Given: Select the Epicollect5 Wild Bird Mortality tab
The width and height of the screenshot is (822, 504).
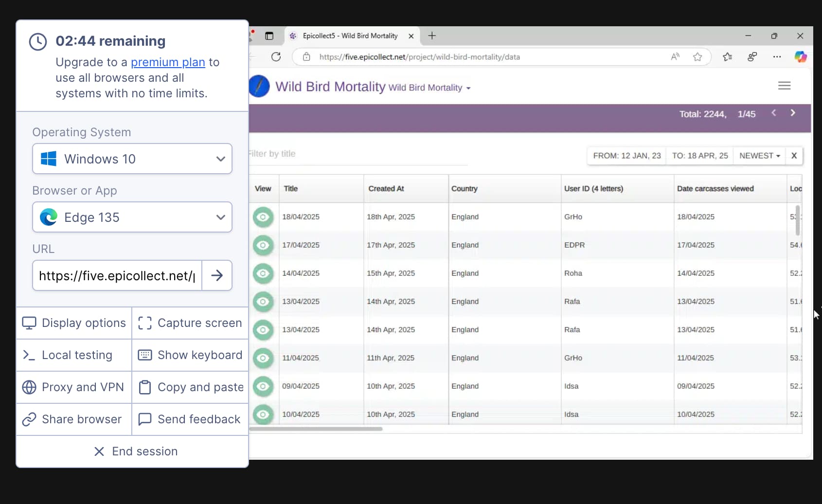Looking at the screenshot, I should point(349,36).
